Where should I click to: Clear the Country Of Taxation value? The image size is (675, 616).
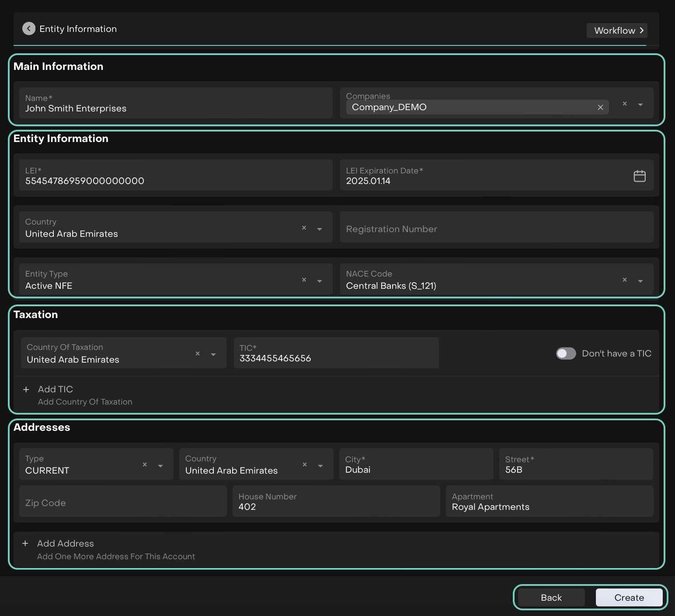click(198, 354)
